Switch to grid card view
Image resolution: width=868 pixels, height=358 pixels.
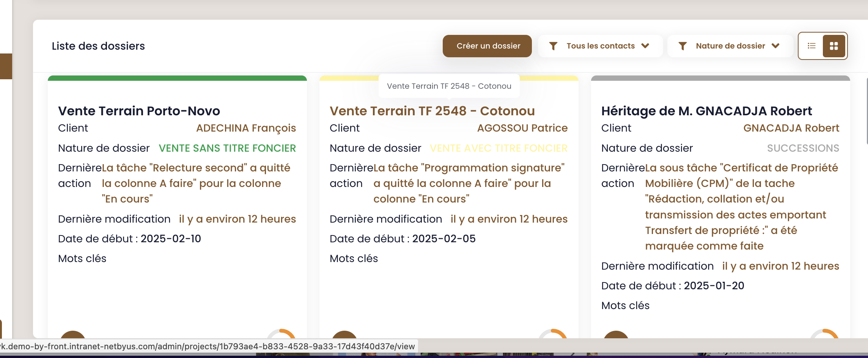tap(834, 46)
